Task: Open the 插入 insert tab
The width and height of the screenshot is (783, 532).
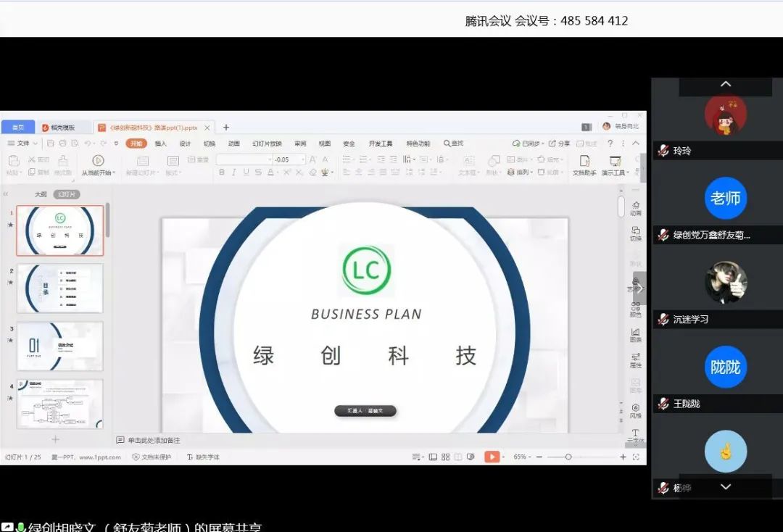Action: click(x=160, y=144)
